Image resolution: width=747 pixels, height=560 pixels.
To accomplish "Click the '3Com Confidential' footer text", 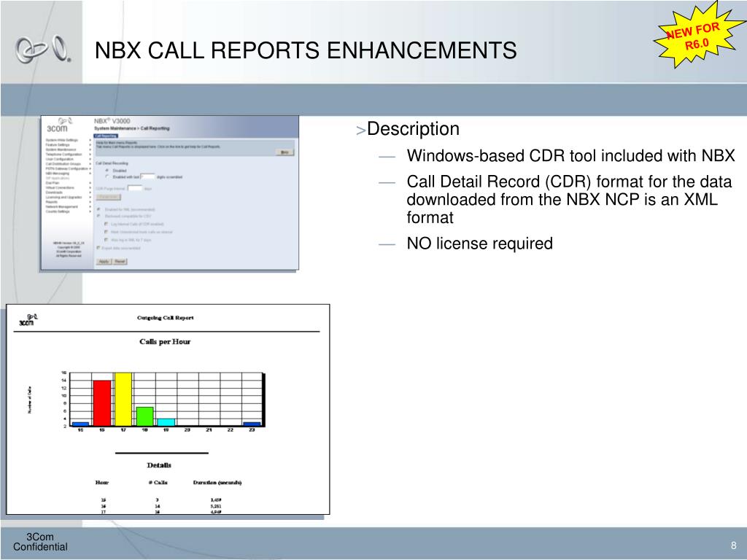I will click(x=40, y=542).
